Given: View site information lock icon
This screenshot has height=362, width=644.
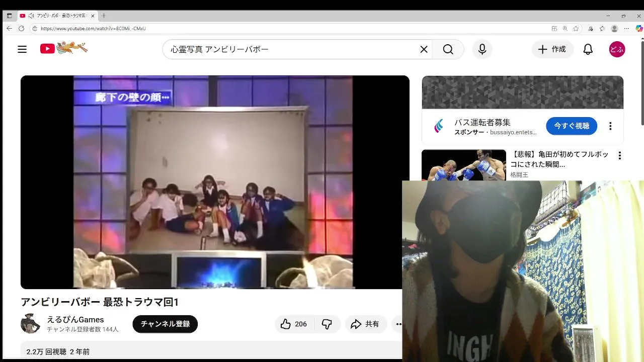Looking at the screenshot, I should [35, 29].
